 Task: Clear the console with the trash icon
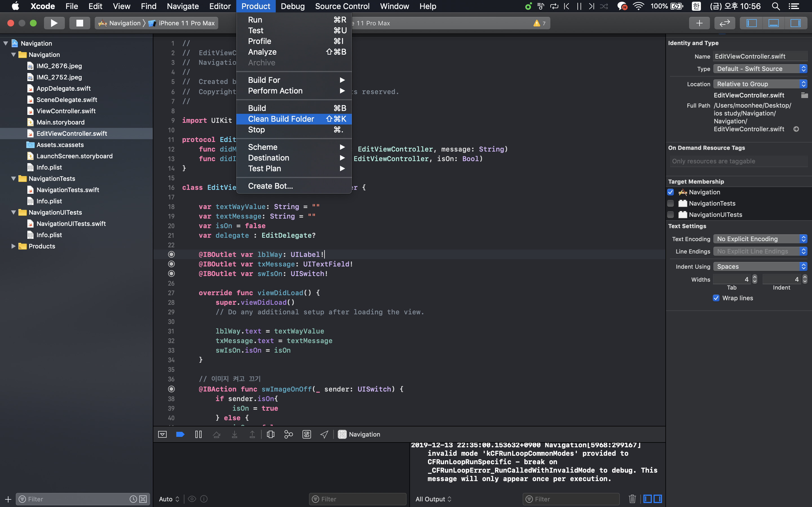(632, 499)
